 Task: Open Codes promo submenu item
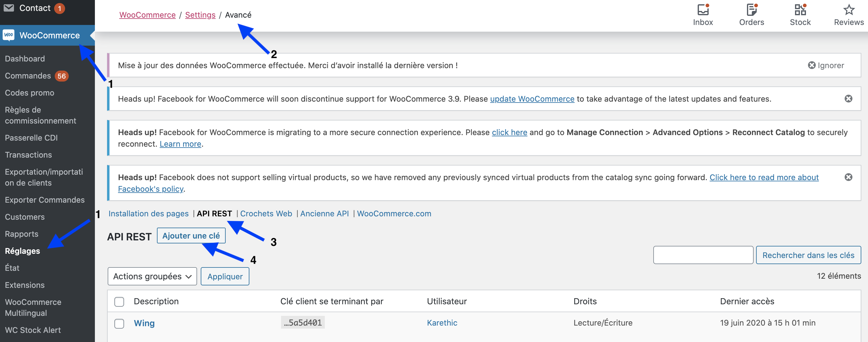(29, 93)
